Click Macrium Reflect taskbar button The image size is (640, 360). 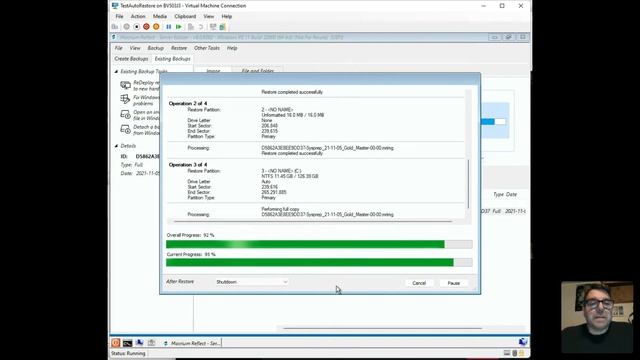(191, 343)
